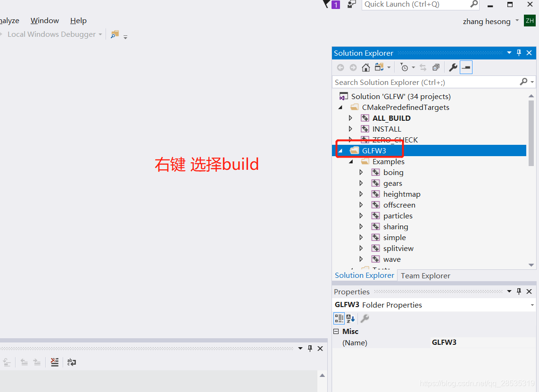Select the simple project
This screenshot has height=392, width=539.
tap(395, 238)
